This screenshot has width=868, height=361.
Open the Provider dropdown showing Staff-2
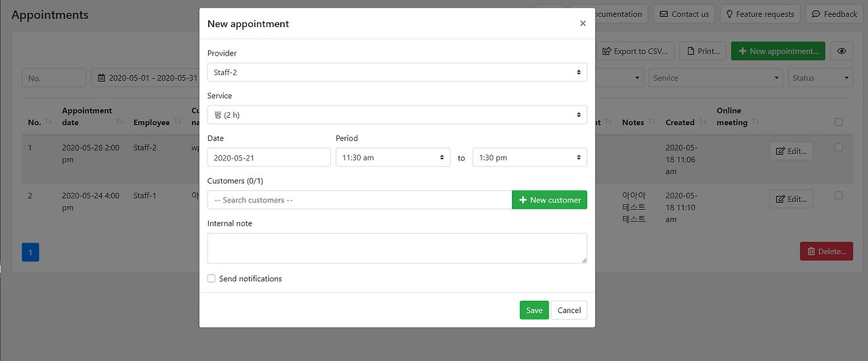[397, 72]
